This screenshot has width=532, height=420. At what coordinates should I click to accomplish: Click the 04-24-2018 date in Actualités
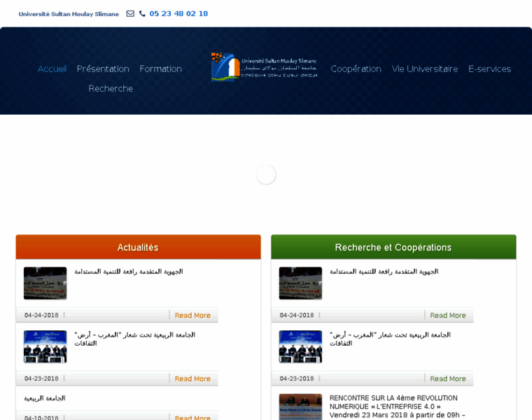pos(41,315)
